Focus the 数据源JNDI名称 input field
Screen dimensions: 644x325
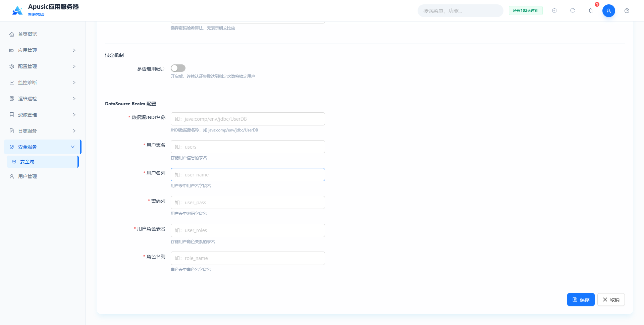pos(248,119)
